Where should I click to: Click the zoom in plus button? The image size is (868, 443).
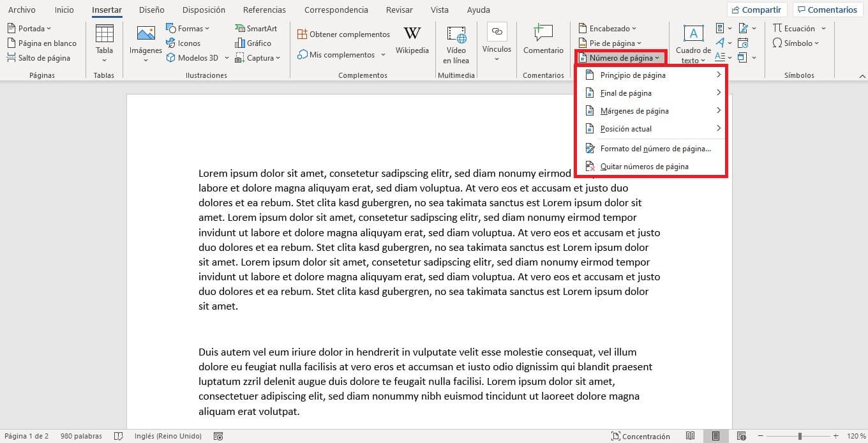(x=835, y=436)
